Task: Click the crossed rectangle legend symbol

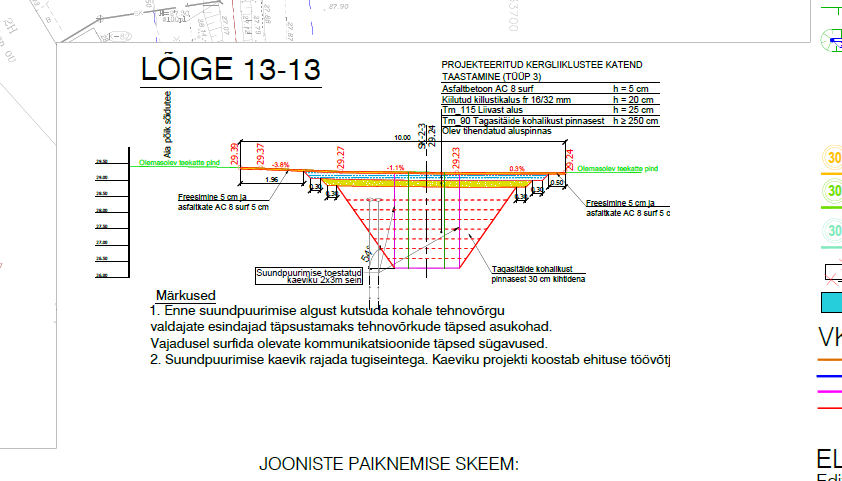Action: [831, 271]
